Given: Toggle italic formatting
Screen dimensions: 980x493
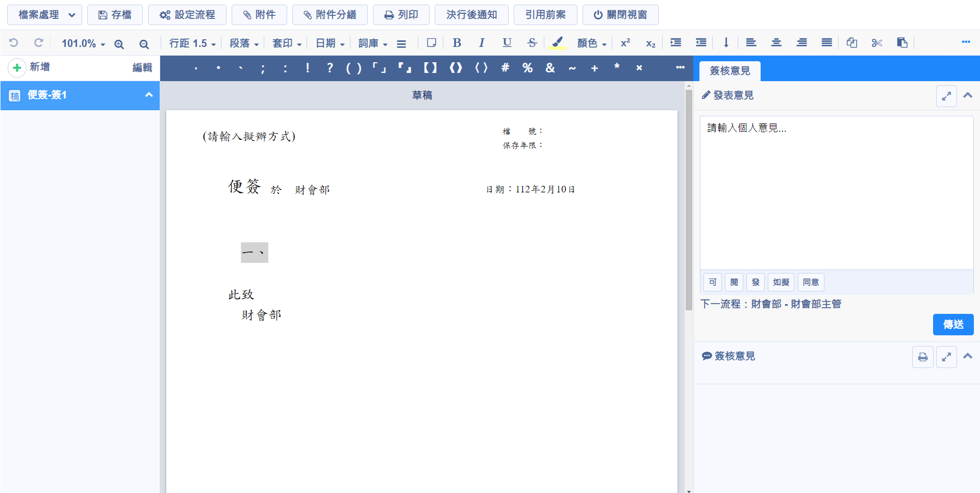Looking at the screenshot, I should pos(482,43).
